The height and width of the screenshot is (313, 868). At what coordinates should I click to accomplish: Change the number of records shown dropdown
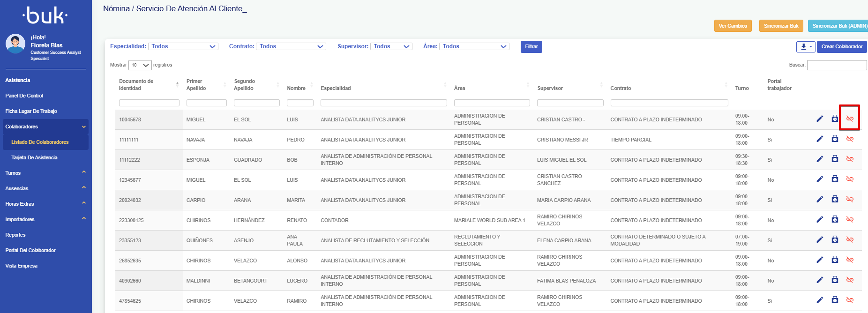(140, 65)
